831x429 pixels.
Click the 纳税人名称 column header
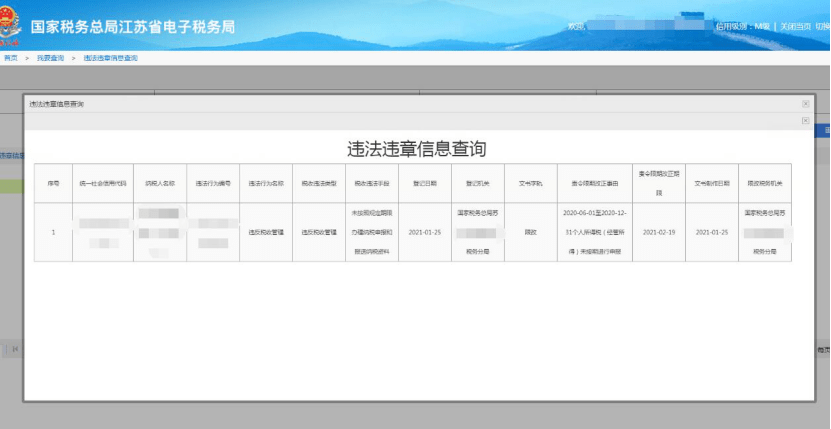pos(160,183)
